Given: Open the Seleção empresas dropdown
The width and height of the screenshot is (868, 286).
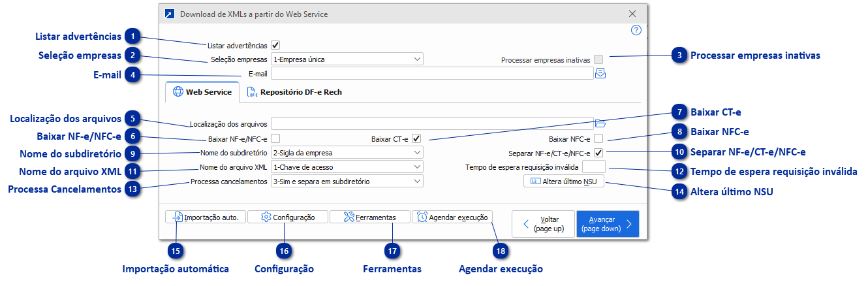Looking at the screenshot, I should coord(347,59).
